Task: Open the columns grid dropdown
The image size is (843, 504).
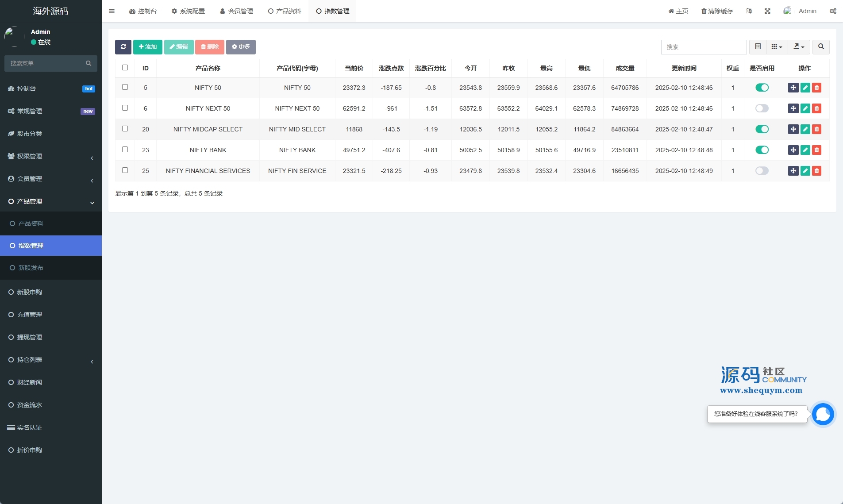Action: point(777,47)
